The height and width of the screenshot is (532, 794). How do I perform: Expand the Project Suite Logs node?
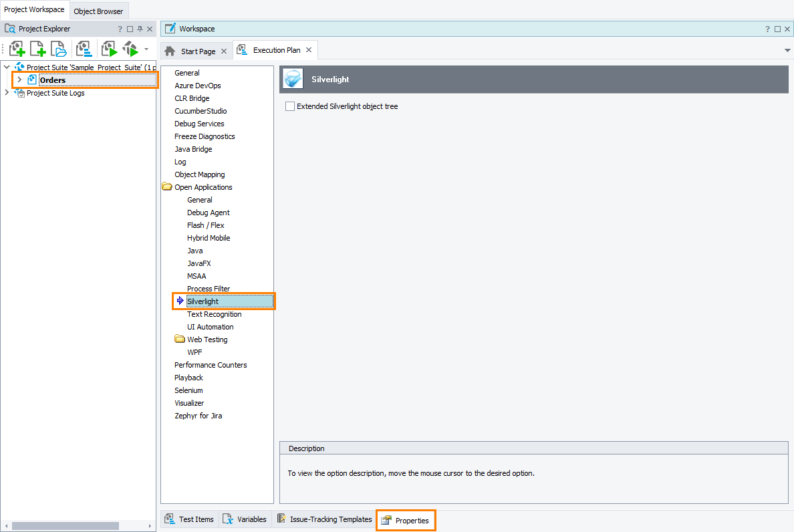coord(6,93)
